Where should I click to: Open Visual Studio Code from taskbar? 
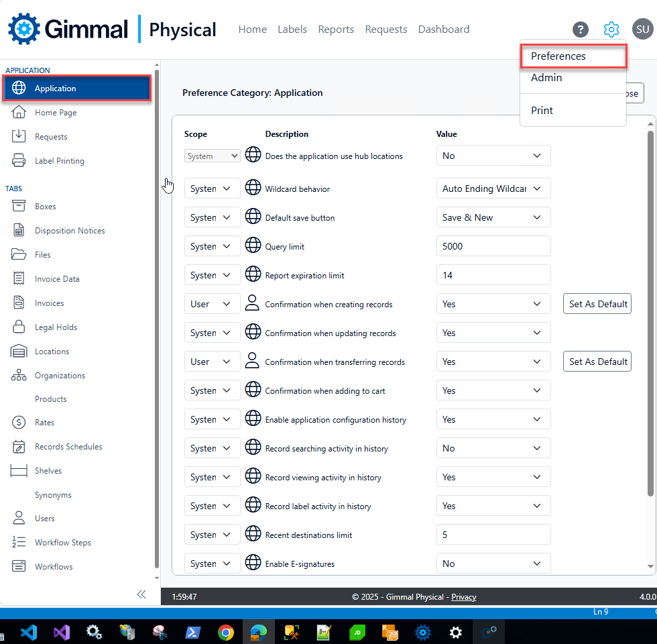pos(27,632)
